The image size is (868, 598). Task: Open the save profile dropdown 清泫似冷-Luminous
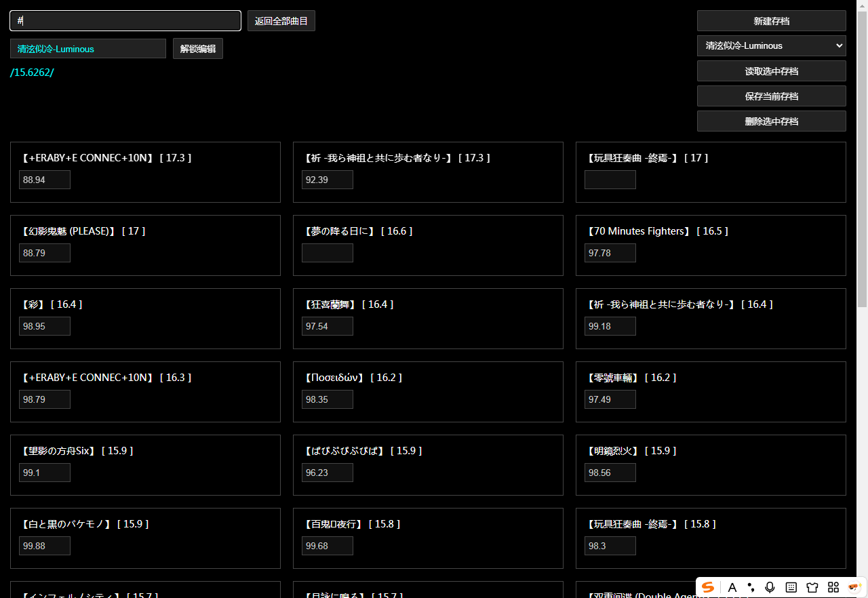point(772,45)
